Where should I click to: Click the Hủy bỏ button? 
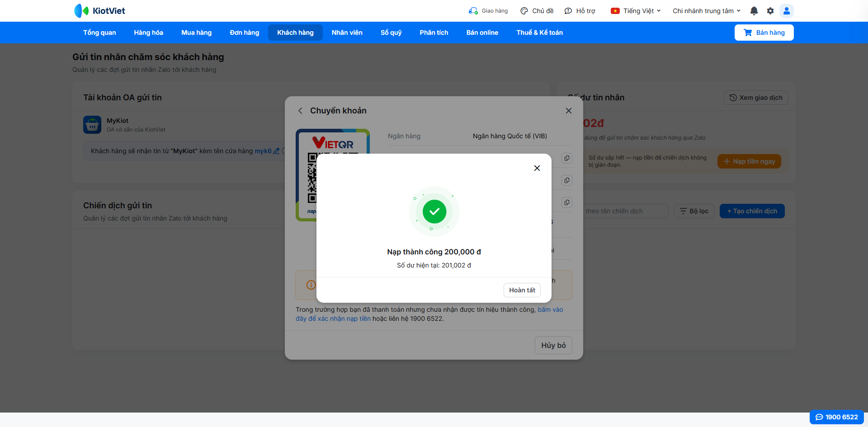pyautogui.click(x=553, y=345)
